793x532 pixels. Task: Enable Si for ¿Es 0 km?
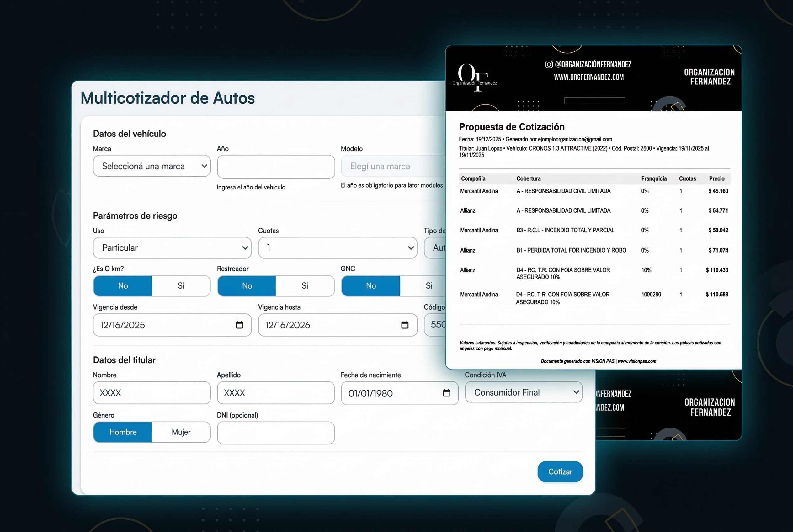182,286
